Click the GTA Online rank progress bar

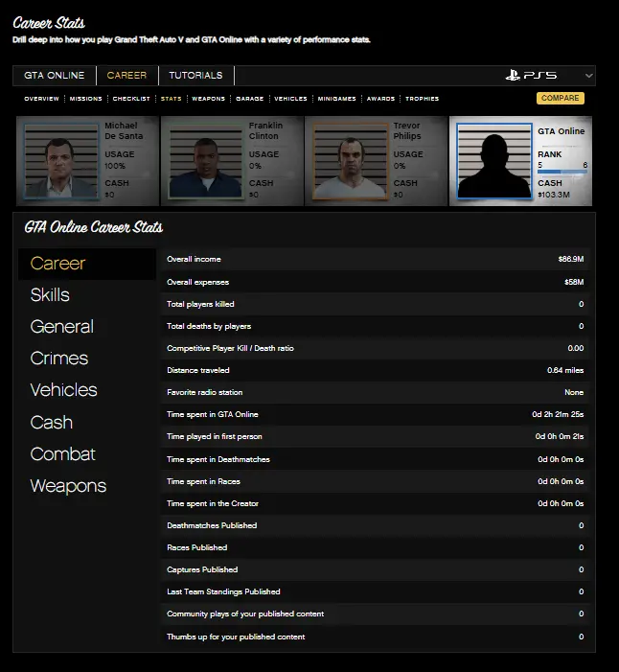coord(562,174)
